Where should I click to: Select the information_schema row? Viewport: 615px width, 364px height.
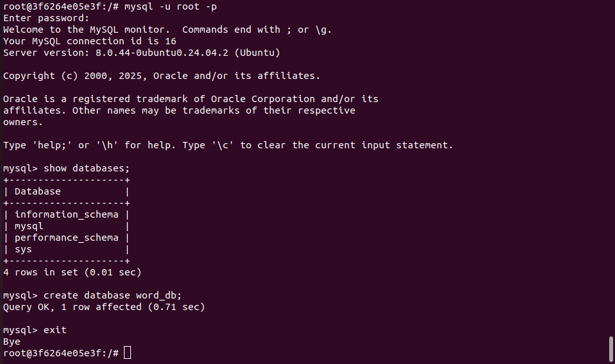(x=66, y=214)
